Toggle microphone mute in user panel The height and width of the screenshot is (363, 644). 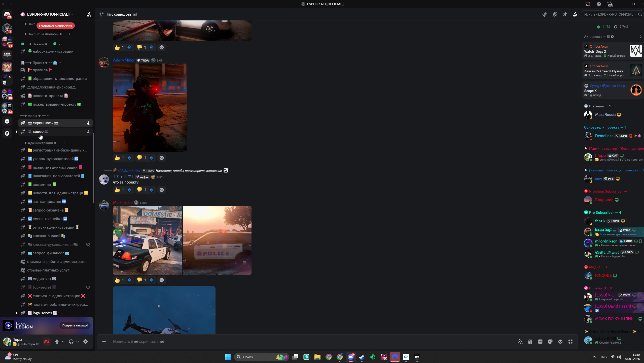pyautogui.click(x=57, y=342)
